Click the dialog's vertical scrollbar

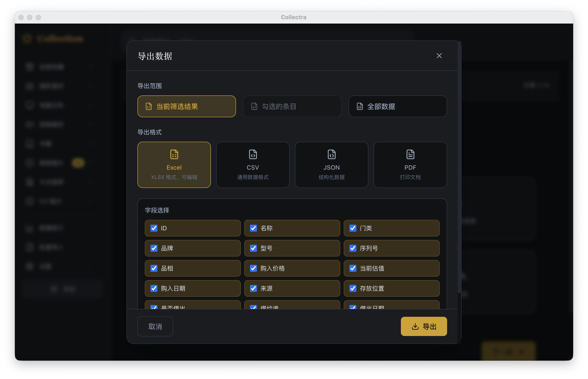pos(459,167)
